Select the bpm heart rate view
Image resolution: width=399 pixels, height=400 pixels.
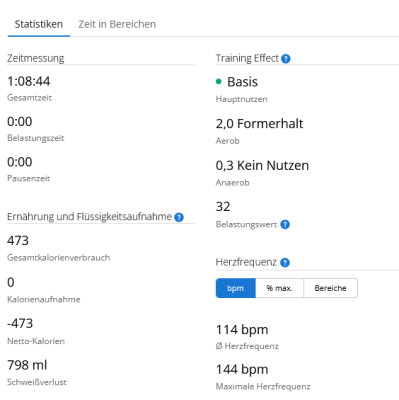point(236,288)
